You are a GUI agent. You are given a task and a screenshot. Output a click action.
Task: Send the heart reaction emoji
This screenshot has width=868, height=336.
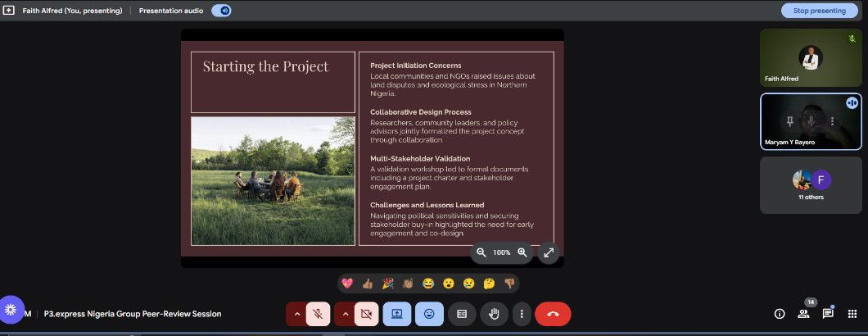point(347,284)
